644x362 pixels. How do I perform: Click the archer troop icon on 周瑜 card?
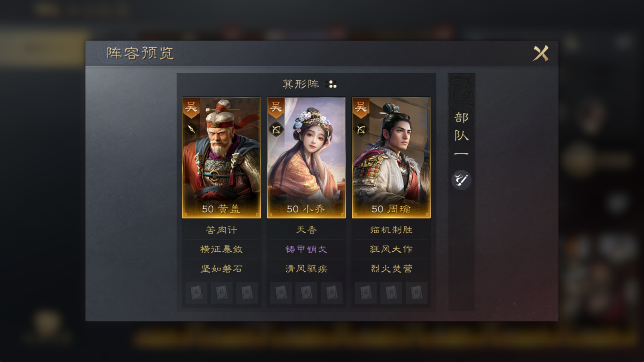pyautogui.click(x=361, y=129)
